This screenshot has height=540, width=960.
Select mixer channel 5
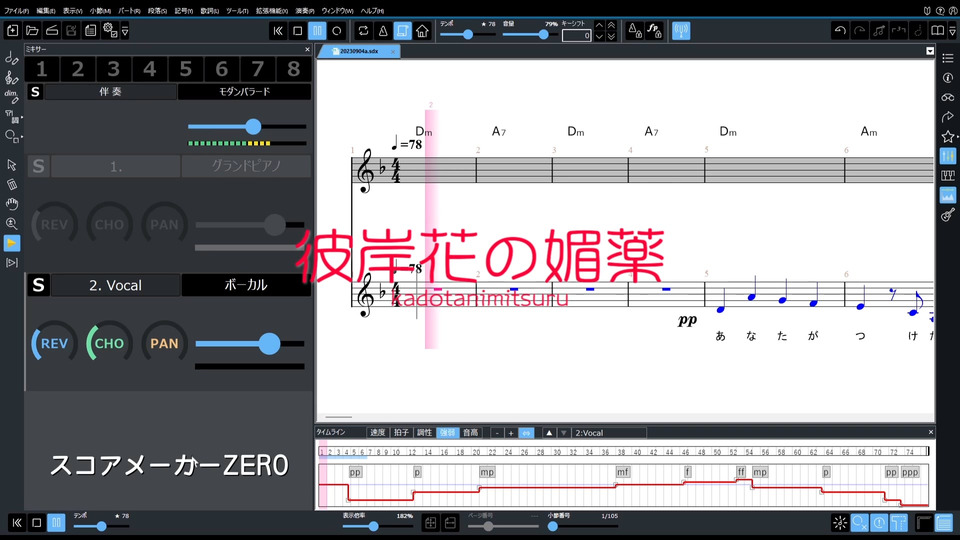click(x=186, y=69)
